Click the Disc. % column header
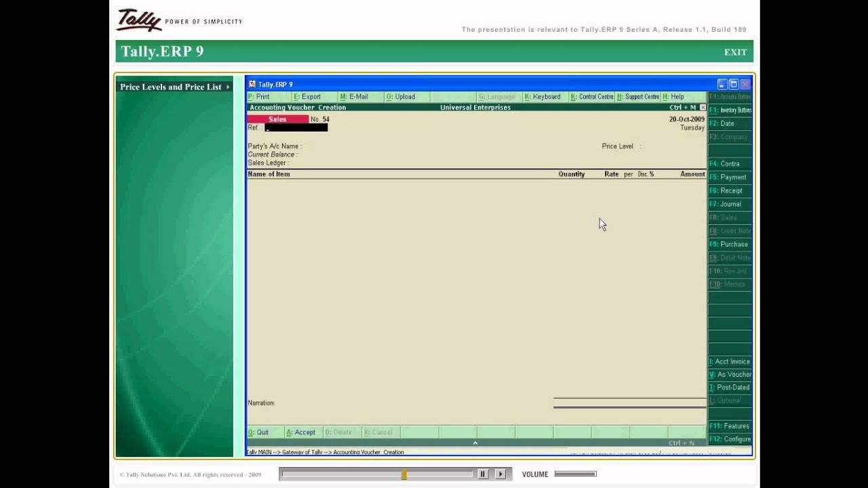The width and height of the screenshot is (868, 488). coord(646,174)
